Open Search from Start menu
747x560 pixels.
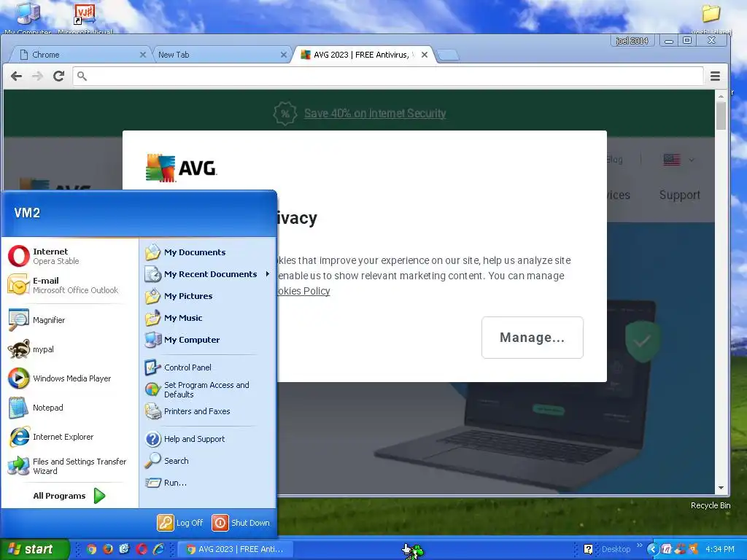pos(207,461)
